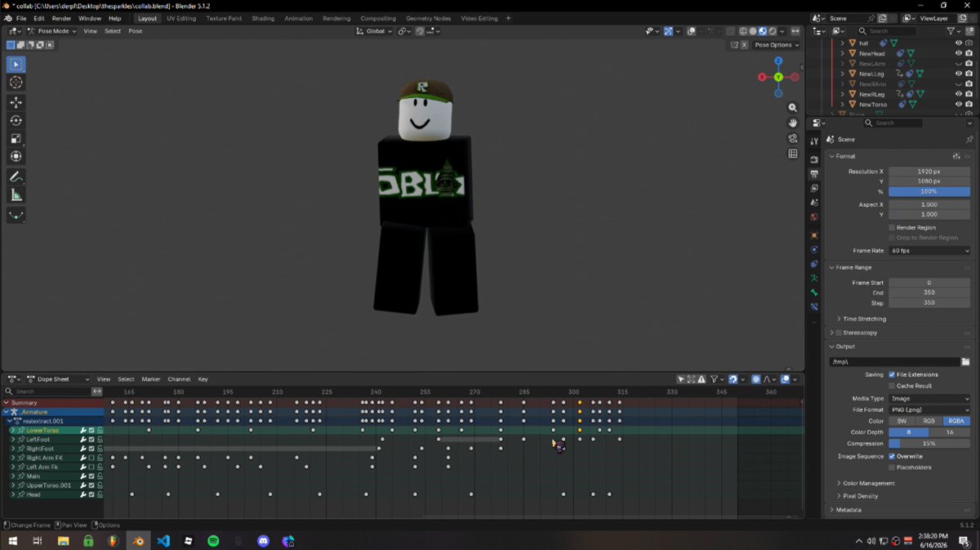The width and height of the screenshot is (980, 550).
Task: Activate the Cursor tool
Action: coord(16,83)
